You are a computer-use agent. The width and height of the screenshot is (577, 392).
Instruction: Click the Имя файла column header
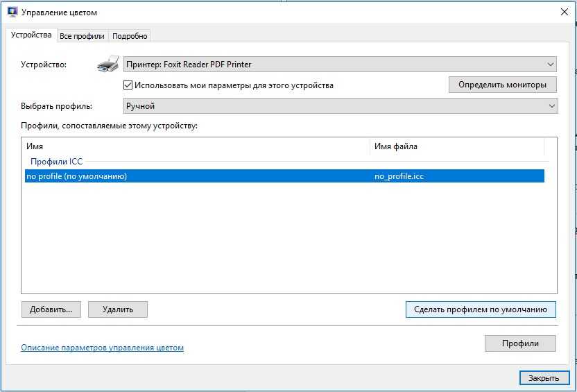pyautogui.click(x=456, y=146)
